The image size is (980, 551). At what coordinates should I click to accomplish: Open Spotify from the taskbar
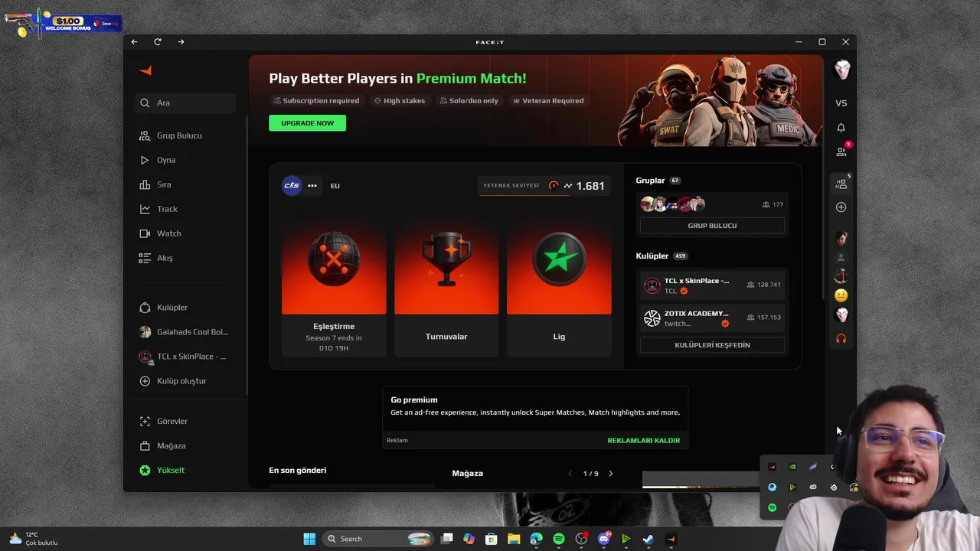(x=559, y=539)
